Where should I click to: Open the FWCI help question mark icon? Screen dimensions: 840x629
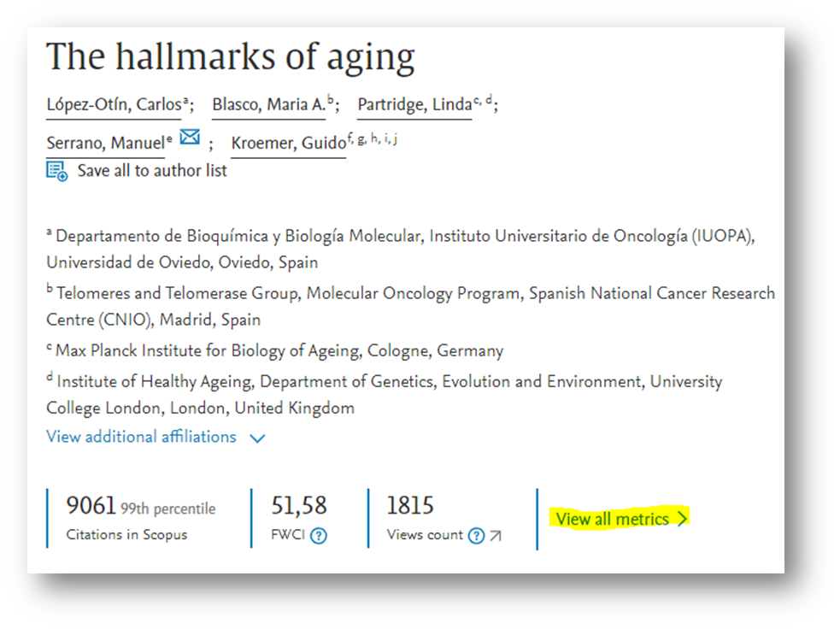point(319,536)
